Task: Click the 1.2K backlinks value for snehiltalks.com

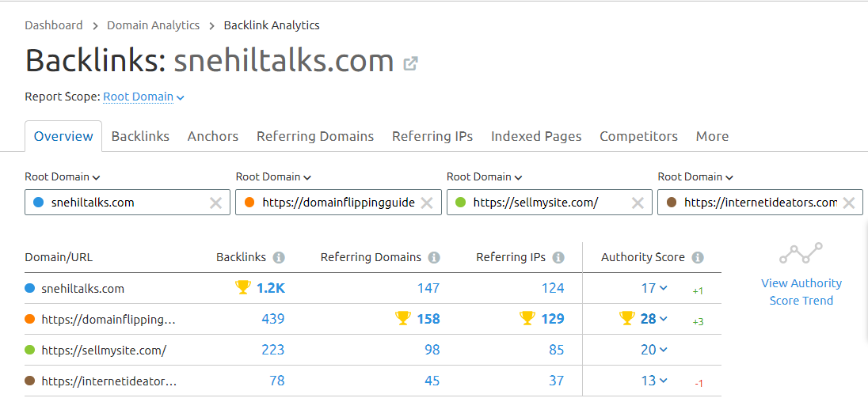Action: (271, 288)
